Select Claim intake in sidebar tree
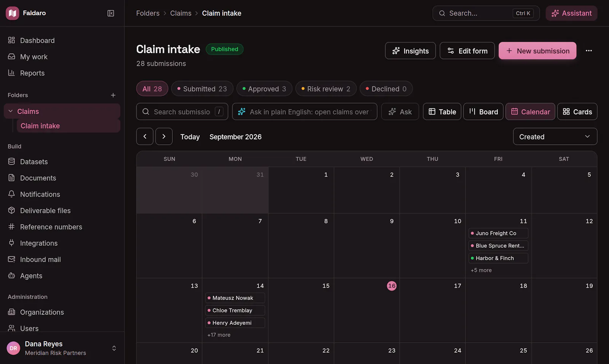The image size is (609, 364). pyautogui.click(x=69, y=126)
